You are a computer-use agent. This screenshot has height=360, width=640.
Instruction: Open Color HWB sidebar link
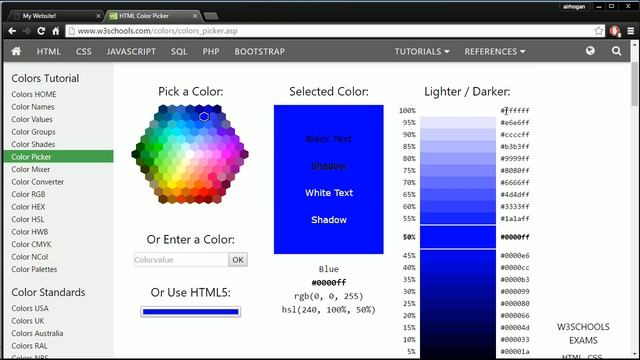pos(30,232)
